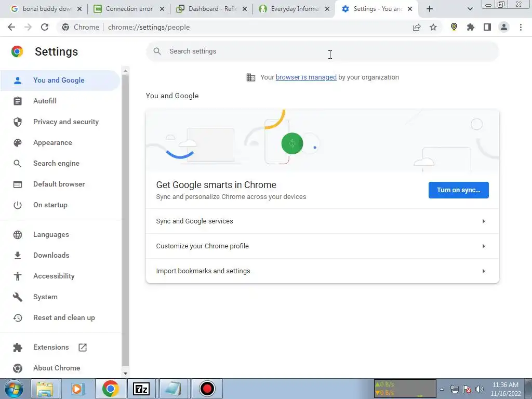Click the Action Center flag tray icon
Screen dimensions: 532x399
tap(467, 389)
